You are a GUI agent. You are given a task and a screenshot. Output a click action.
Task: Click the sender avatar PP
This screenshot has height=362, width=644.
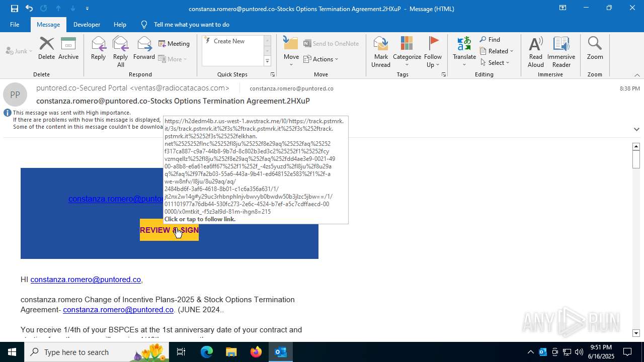pyautogui.click(x=15, y=95)
